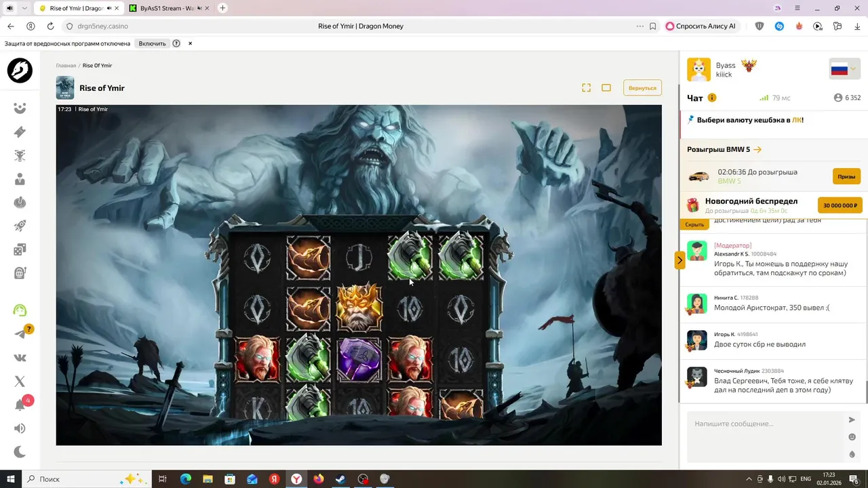Toggle site sound speaker icon in sidebar
868x488 pixels.
click(x=20, y=428)
